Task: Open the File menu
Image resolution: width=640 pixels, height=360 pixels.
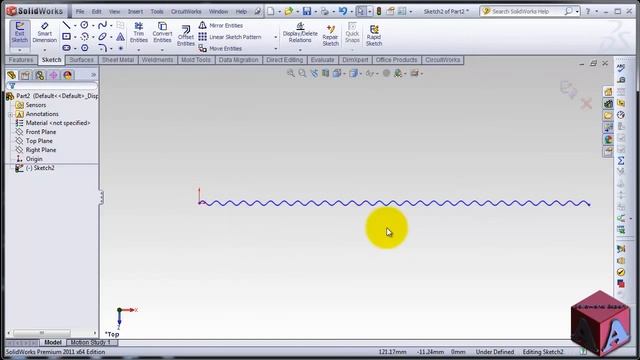Action: [80, 11]
